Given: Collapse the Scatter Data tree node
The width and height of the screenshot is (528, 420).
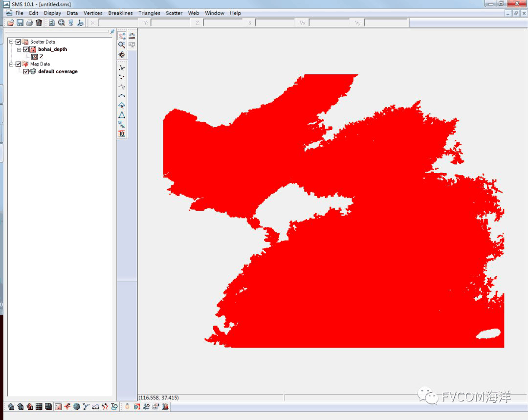Looking at the screenshot, I should [11, 42].
